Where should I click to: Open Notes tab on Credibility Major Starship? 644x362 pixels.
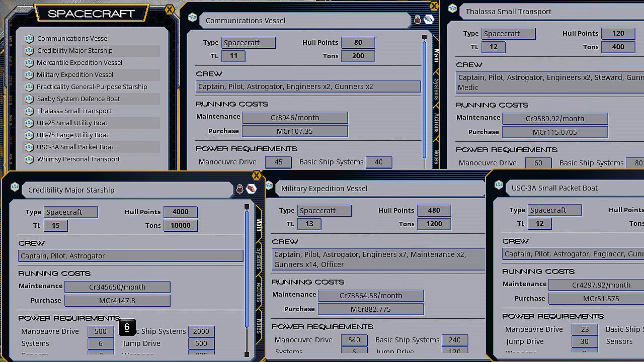coord(259,326)
